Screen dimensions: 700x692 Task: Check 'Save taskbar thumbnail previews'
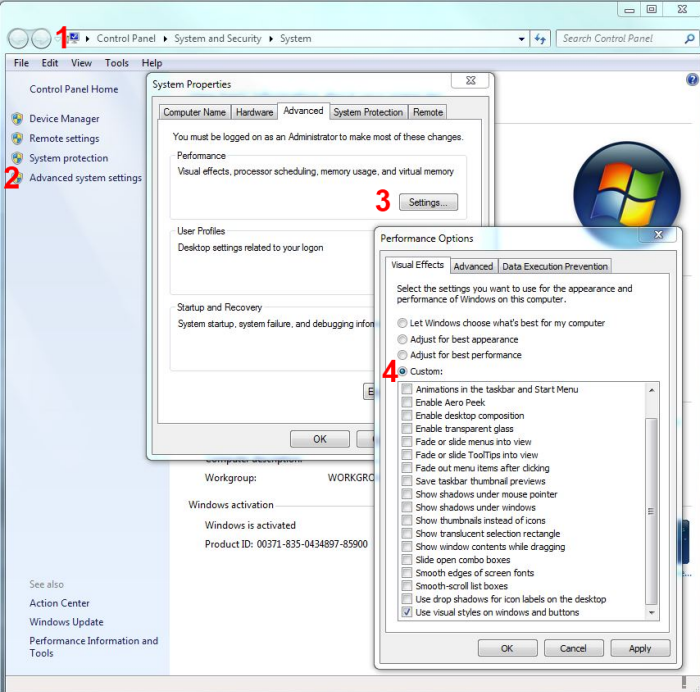pos(407,481)
